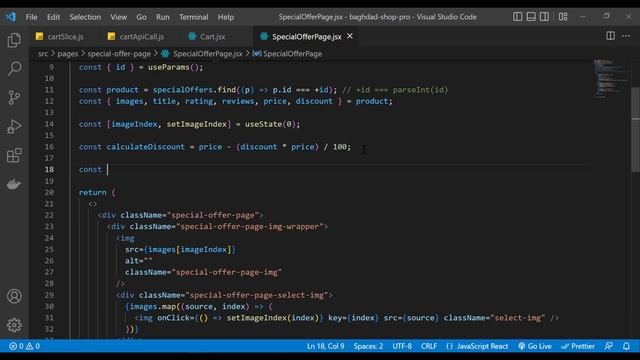Open the Help menu

point(225,17)
